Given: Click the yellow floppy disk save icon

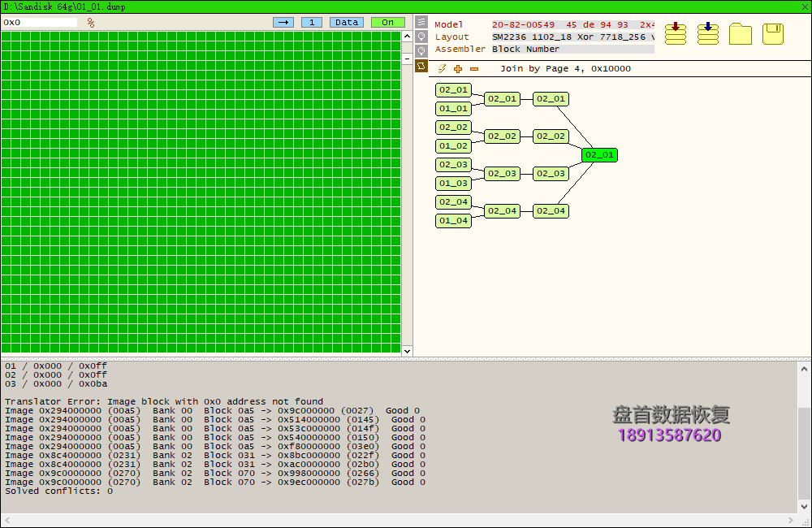Looking at the screenshot, I should [773, 33].
